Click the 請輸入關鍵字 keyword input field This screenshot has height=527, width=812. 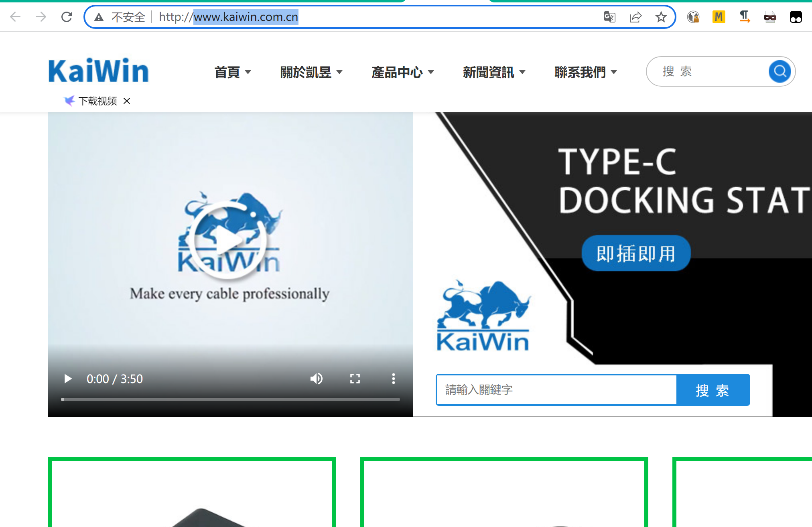tap(556, 390)
